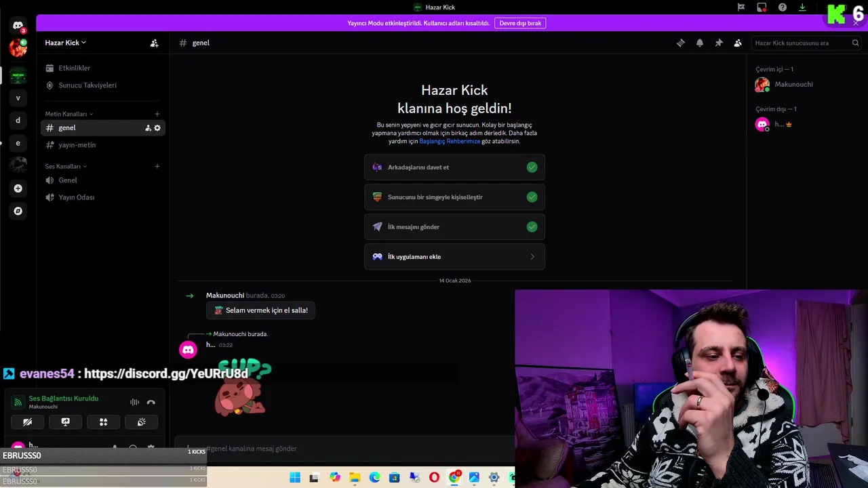
Task: Open Photos app from taskbar
Action: [x=474, y=478]
